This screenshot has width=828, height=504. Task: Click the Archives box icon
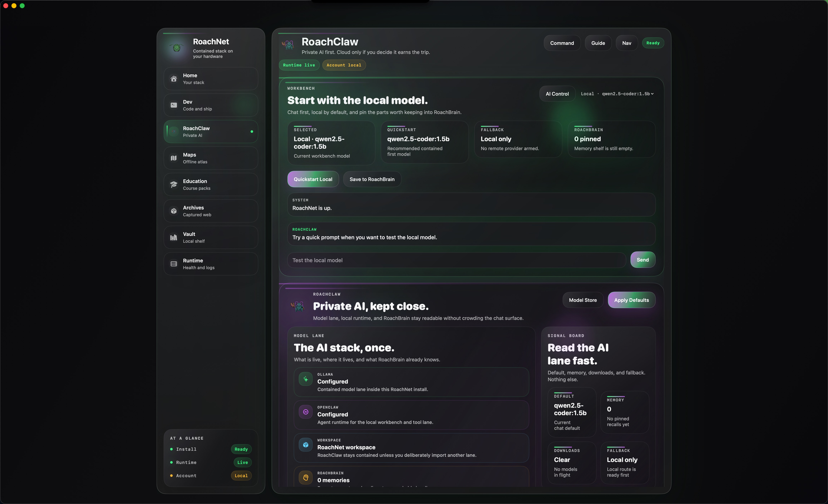tap(173, 211)
